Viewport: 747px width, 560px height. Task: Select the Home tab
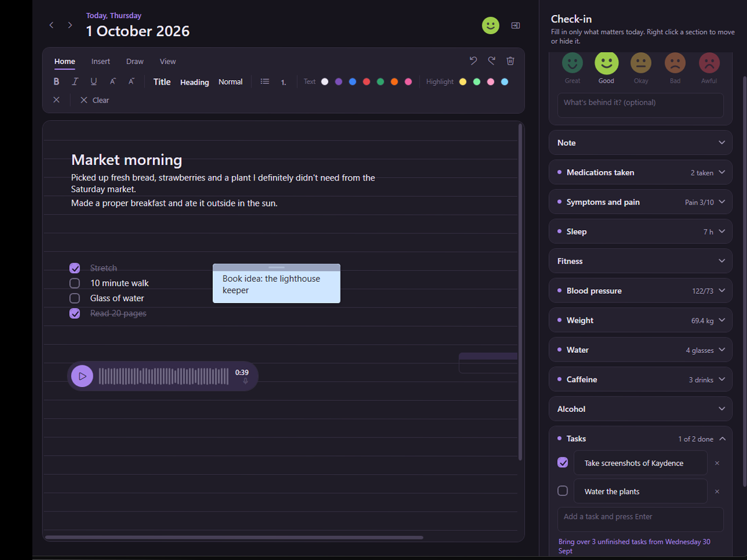point(65,62)
